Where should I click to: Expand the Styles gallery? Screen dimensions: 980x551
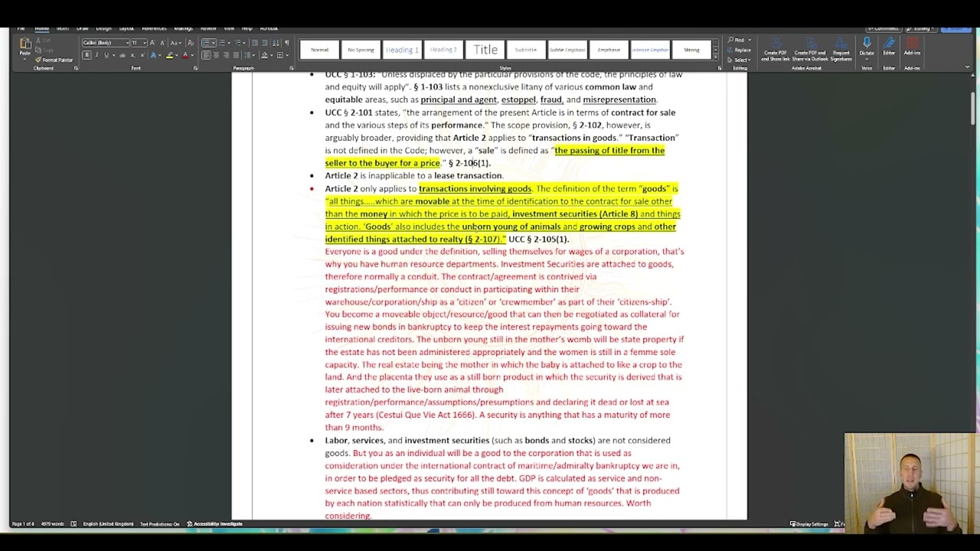(x=716, y=57)
